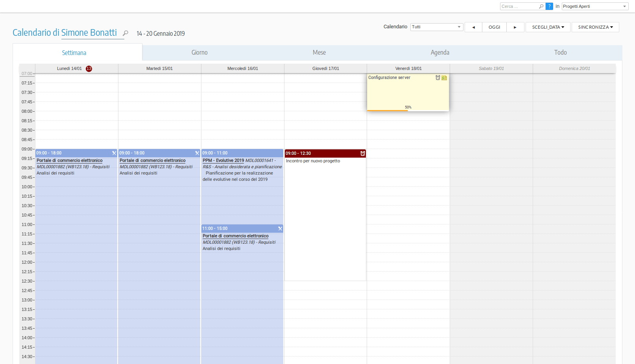Click the tools icon on Monday's 09:00 - 18:00 entry

tap(114, 153)
